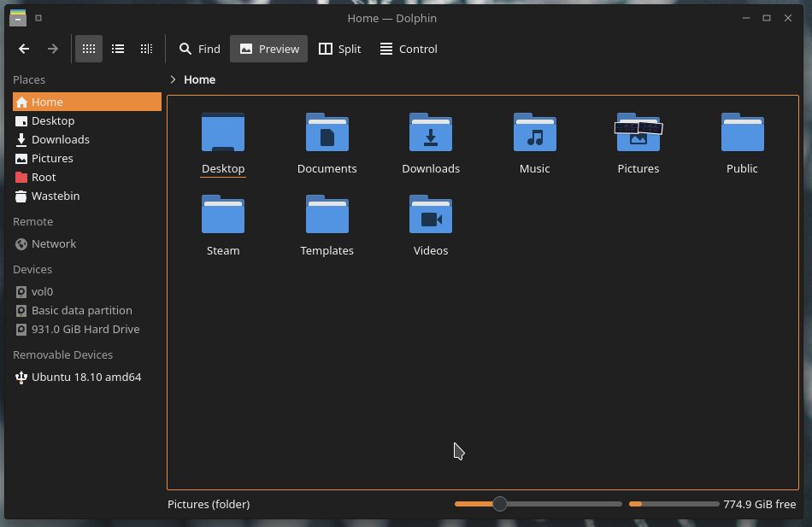Enable Split view
Screen dimensions: 812x527
[x=339, y=49]
